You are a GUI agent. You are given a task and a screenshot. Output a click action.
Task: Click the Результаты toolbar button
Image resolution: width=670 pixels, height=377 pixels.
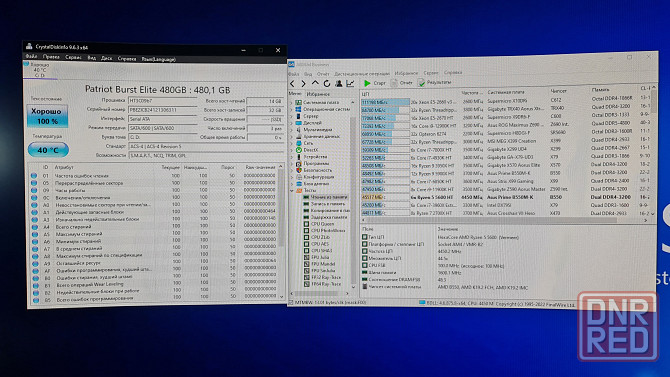pyautogui.click(x=435, y=82)
